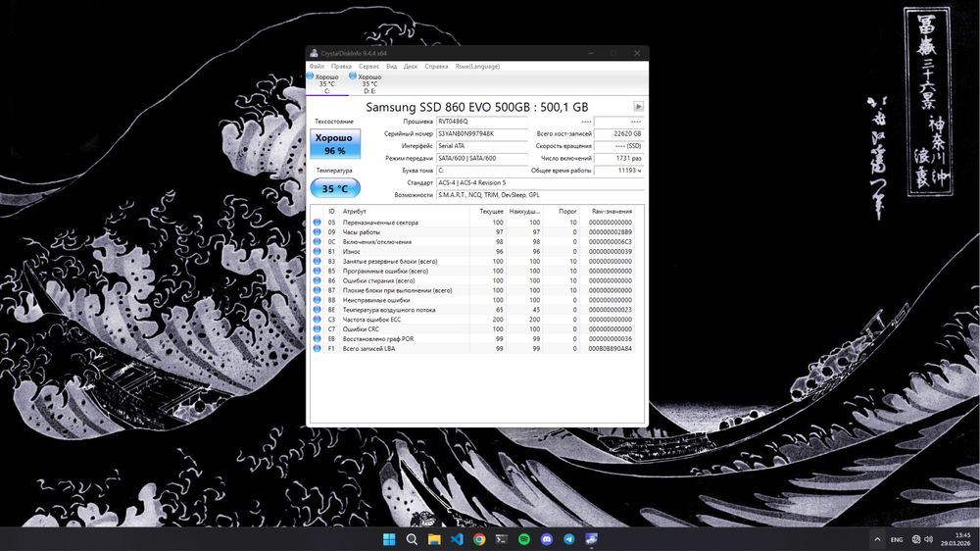Click the Текущее column header
Image resolution: width=980 pixels, height=551 pixels.
click(487, 212)
